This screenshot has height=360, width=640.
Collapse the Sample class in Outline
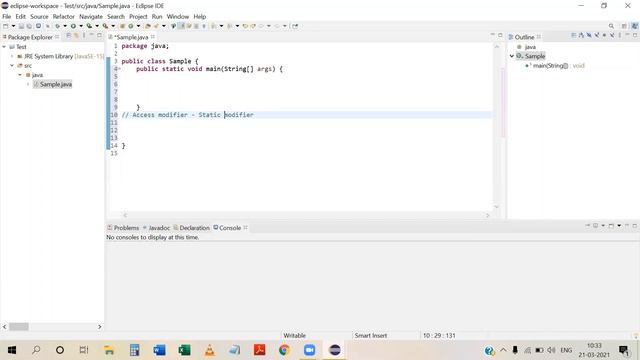point(512,56)
